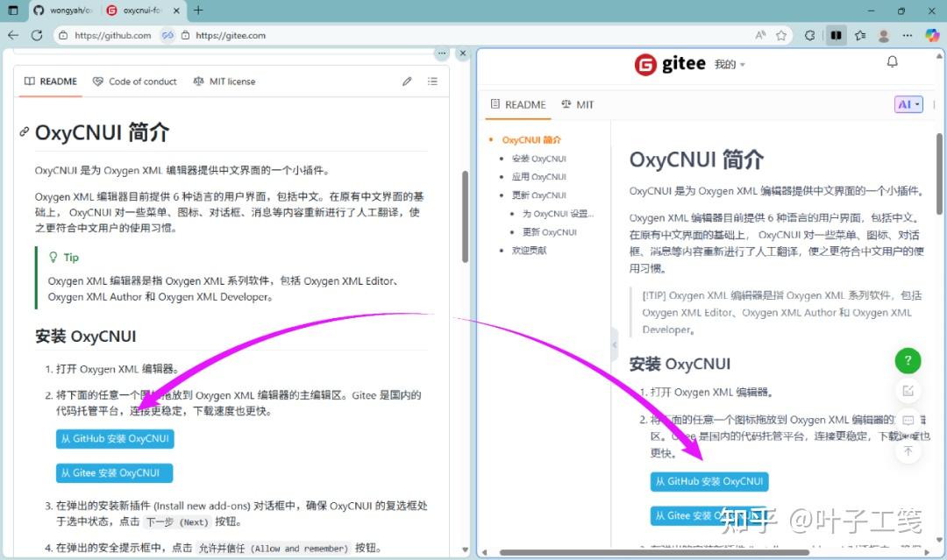
Task: Open the user profile avatar
Action: (x=884, y=35)
